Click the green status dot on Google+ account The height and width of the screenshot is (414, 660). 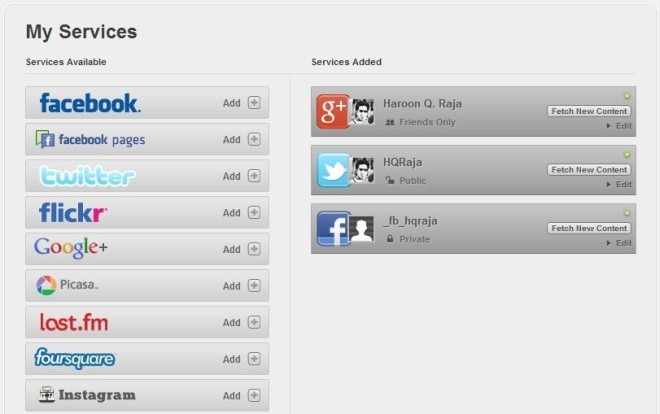coord(627,96)
